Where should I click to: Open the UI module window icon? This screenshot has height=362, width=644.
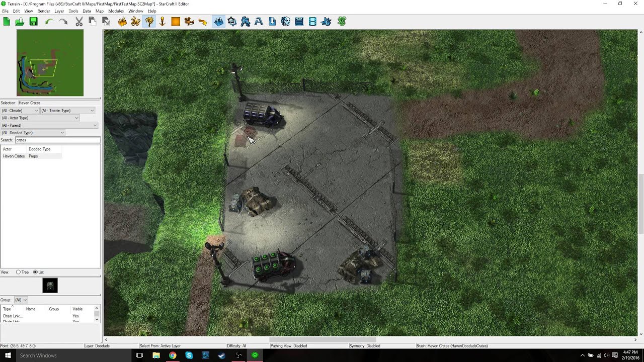(x=299, y=22)
